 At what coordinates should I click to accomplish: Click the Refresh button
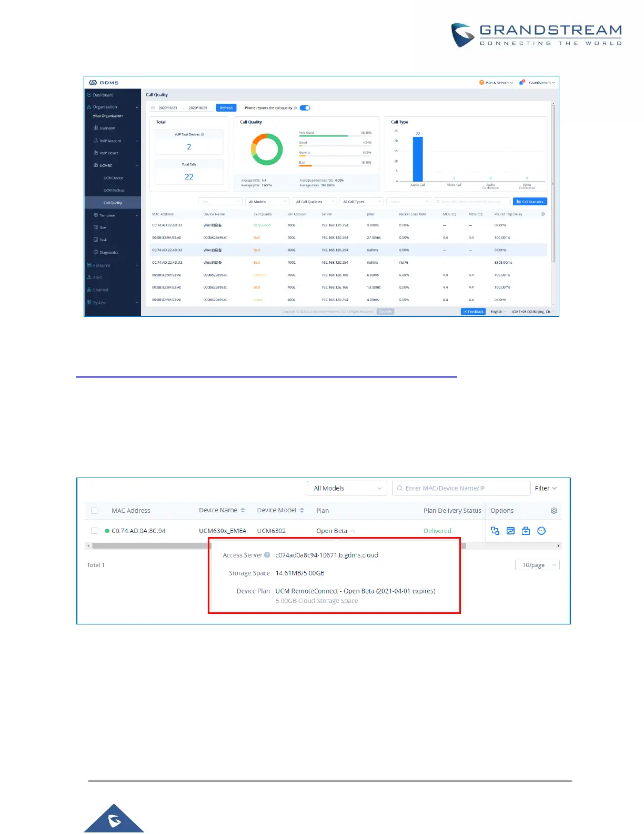pos(226,108)
